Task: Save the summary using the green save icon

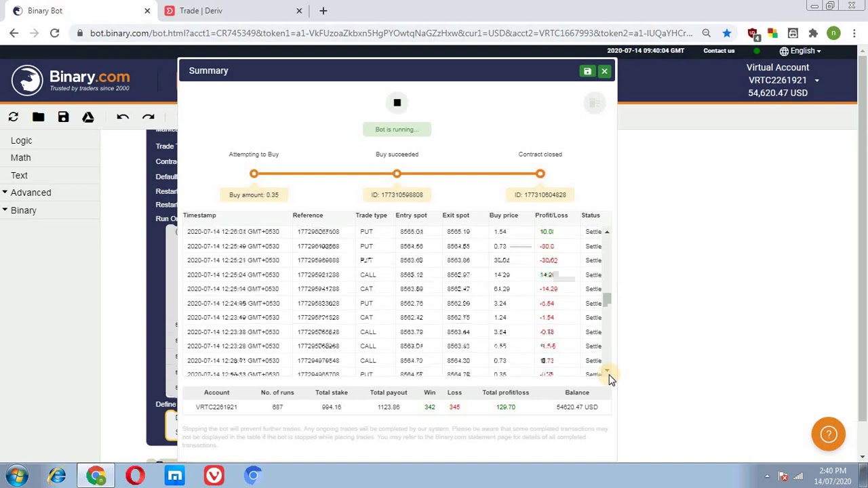Action: click(x=587, y=71)
